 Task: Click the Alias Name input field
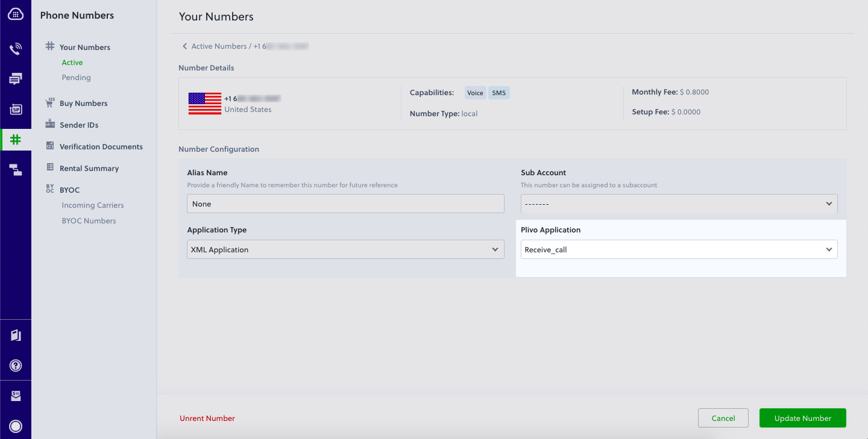[x=345, y=204]
